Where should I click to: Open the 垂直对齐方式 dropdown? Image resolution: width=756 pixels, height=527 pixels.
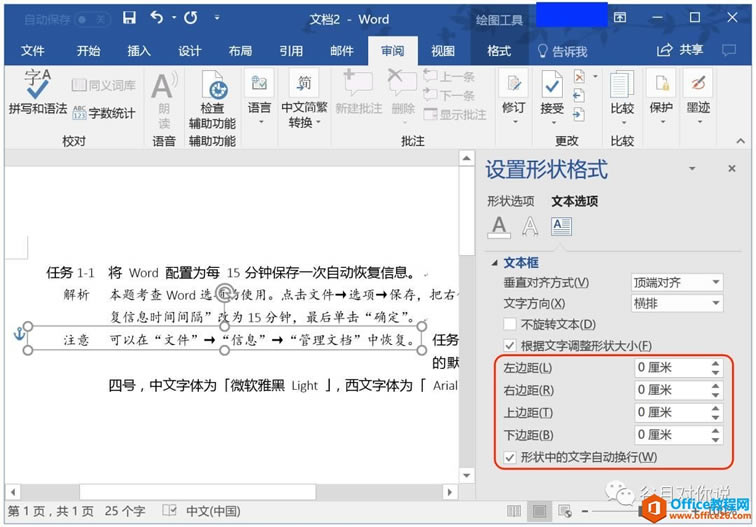677,283
